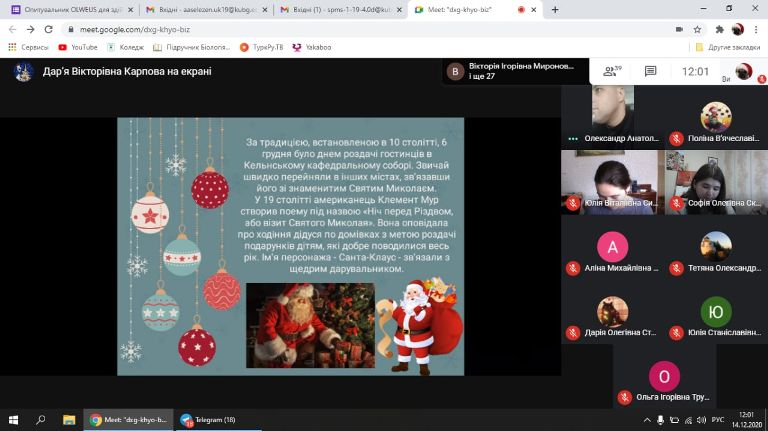Select Поліна В'ячеславівна participant tile

(x=716, y=116)
